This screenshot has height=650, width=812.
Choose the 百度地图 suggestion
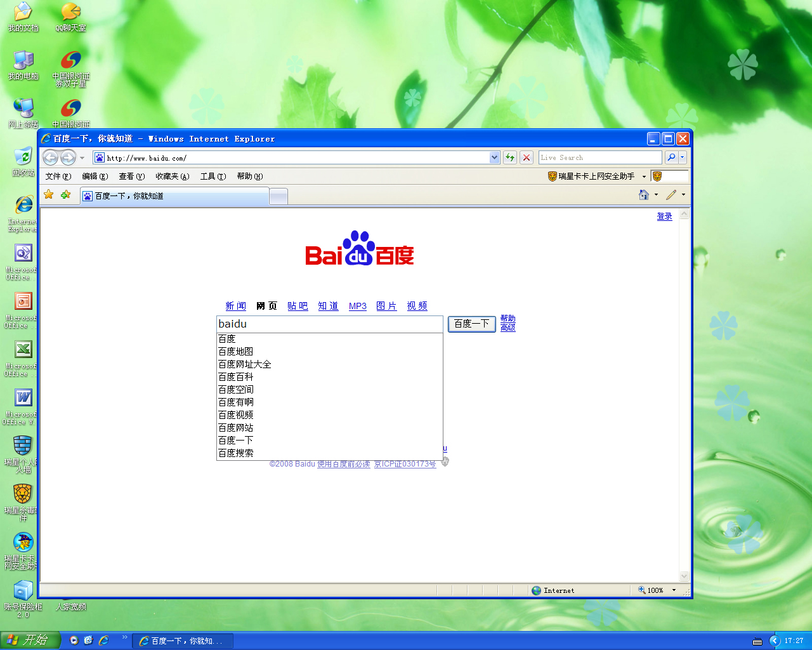(x=330, y=352)
